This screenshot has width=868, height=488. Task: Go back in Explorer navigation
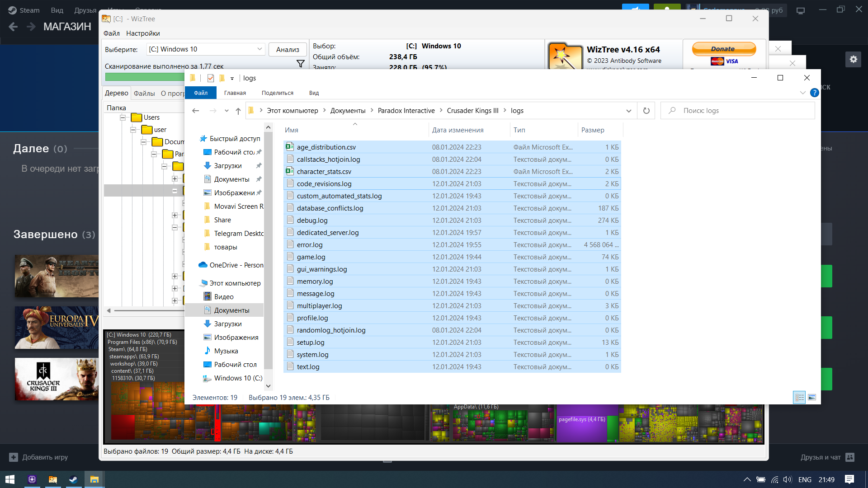[195, 111]
